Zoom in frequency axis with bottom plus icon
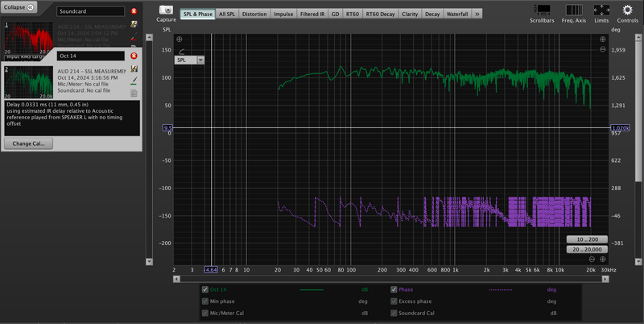This screenshot has height=324, width=644. pyautogui.click(x=602, y=259)
